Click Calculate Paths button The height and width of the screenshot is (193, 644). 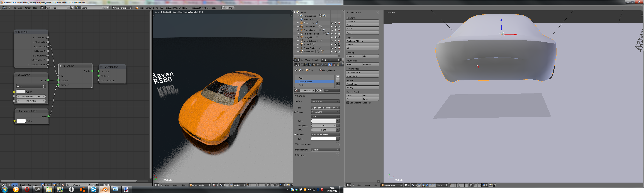click(362, 72)
